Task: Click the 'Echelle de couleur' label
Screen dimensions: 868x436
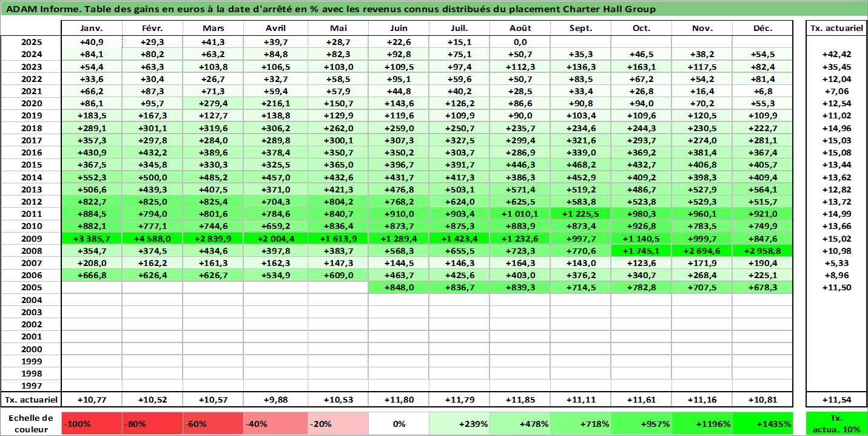Action: click(31, 424)
